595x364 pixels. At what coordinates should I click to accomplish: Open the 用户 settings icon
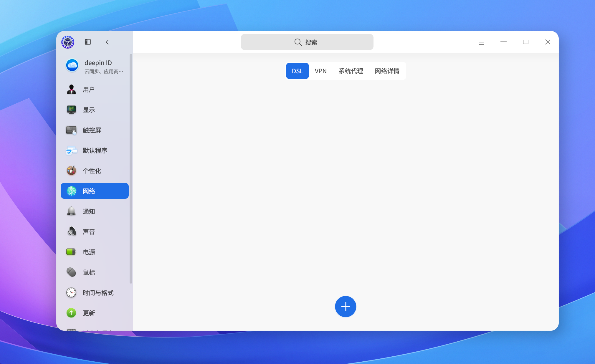[71, 89]
